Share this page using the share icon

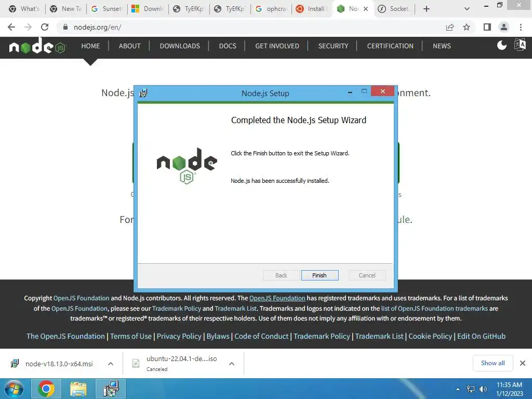(450, 27)
